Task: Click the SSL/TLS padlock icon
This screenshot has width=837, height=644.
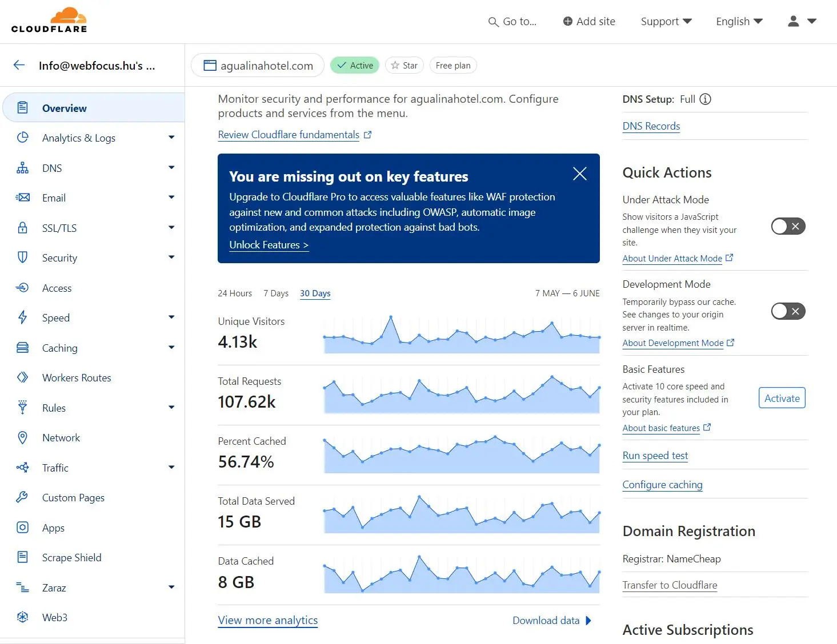Action: (x=22, y=228)
